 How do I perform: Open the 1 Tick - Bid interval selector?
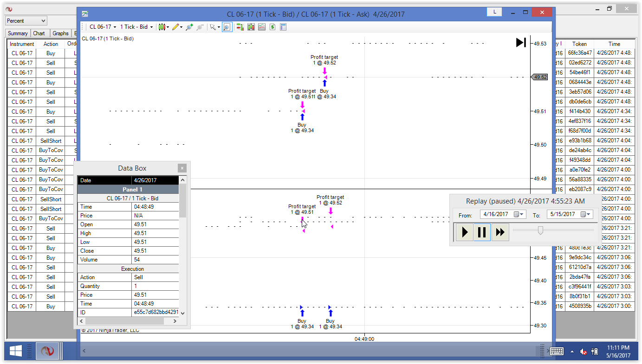(136, 27)
